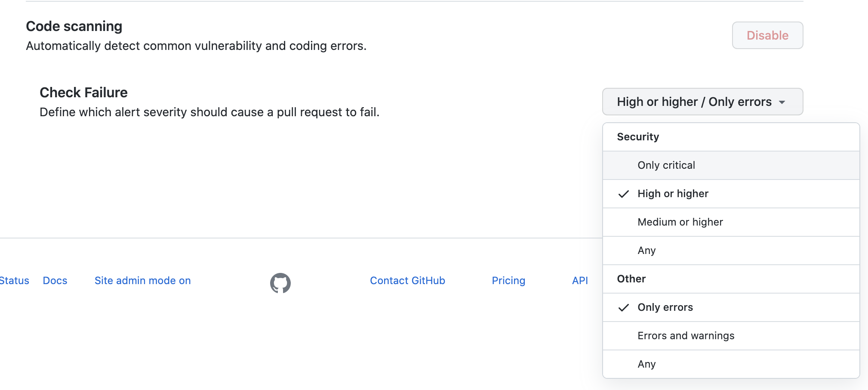Click the checkmark beside High or higher
Viewport: 868px width, 390px height.
click(624, 194)
